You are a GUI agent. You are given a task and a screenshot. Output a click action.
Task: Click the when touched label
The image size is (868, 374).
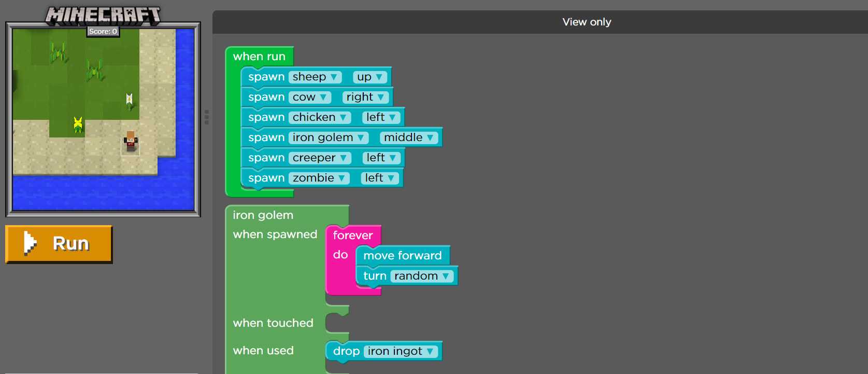pos(273,323)
